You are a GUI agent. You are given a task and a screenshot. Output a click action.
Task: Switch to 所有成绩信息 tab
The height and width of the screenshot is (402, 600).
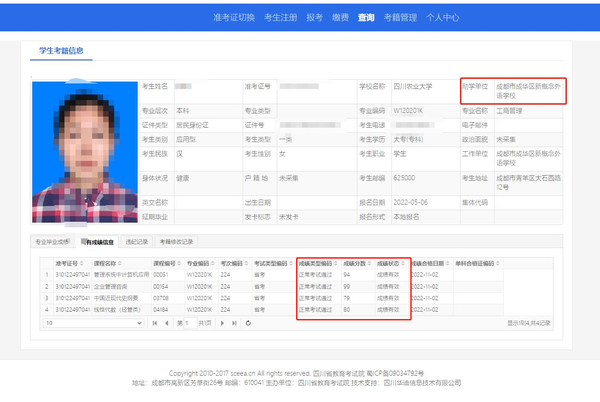click(x=97, y=242)
